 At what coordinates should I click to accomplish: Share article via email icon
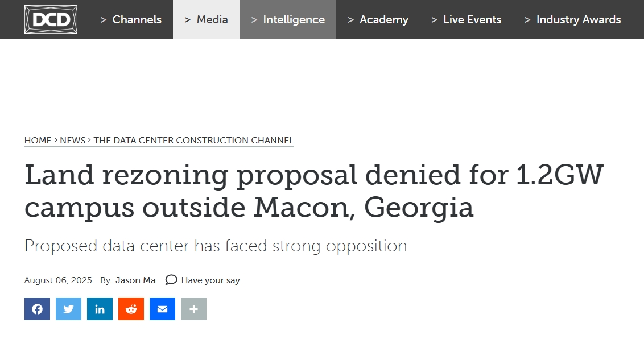(x=162, y=309)
